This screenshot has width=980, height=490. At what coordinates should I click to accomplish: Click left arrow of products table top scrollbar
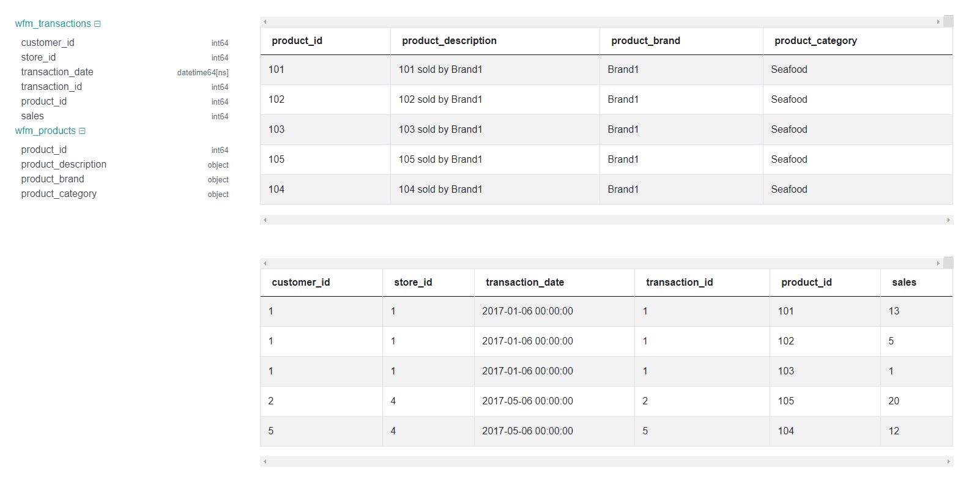265,22
